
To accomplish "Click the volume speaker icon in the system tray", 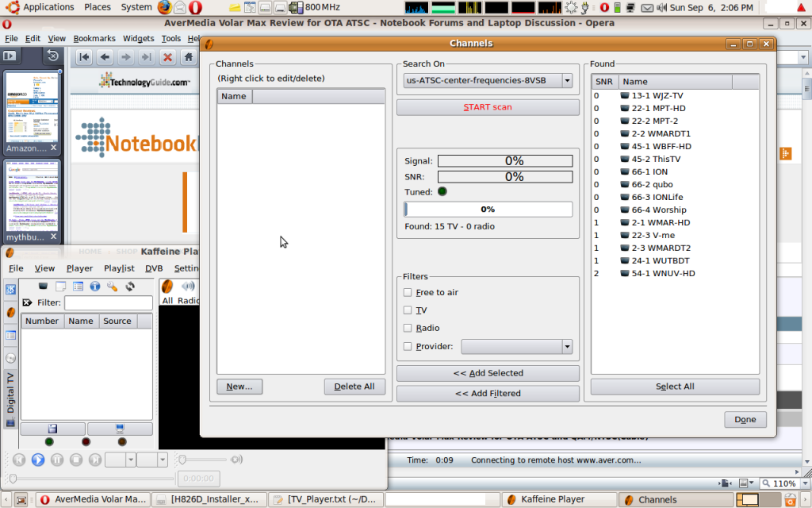I will tap(662, 8).
